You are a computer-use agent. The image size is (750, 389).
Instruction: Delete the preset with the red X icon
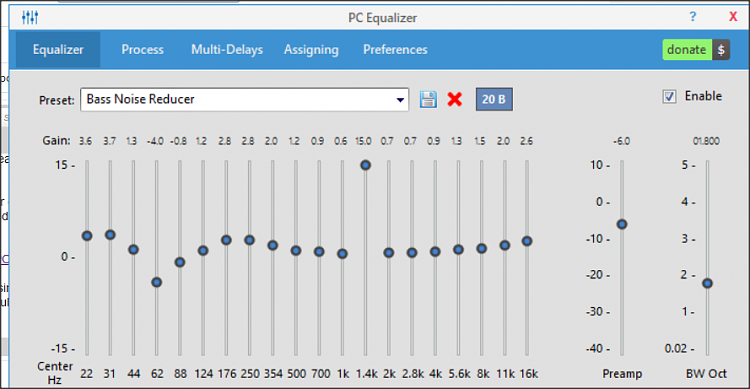click(454, 99)
